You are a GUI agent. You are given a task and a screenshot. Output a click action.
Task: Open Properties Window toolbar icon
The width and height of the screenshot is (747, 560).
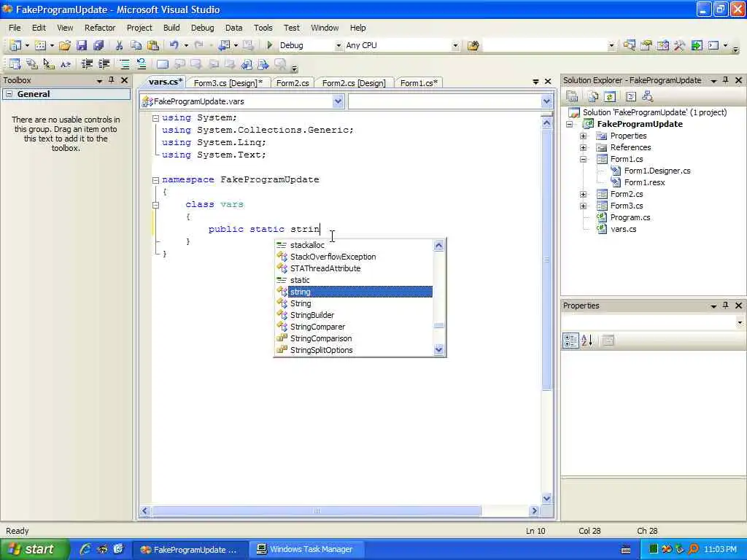click(x=646, y=45)
